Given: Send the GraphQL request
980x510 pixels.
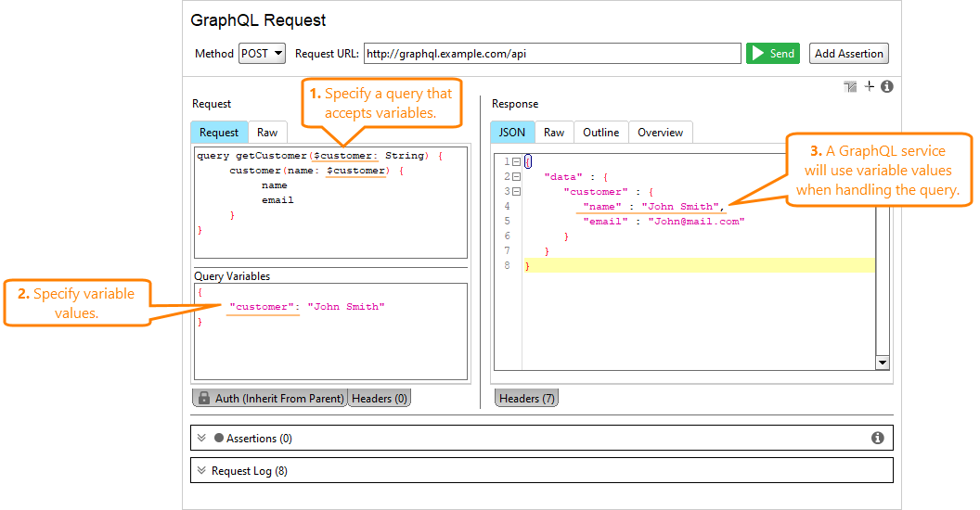Looking at the screenshot, I should click(773, 54).
